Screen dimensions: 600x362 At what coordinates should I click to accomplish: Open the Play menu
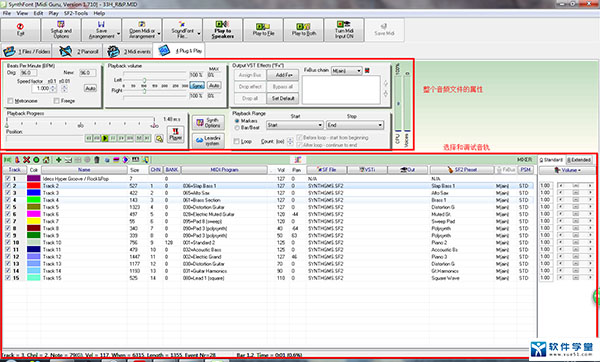53,13
